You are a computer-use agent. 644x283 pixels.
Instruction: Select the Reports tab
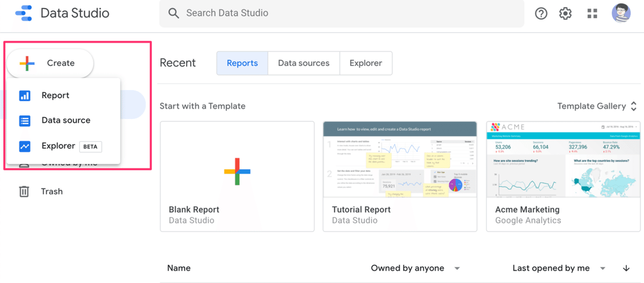[x=242, y=63]
